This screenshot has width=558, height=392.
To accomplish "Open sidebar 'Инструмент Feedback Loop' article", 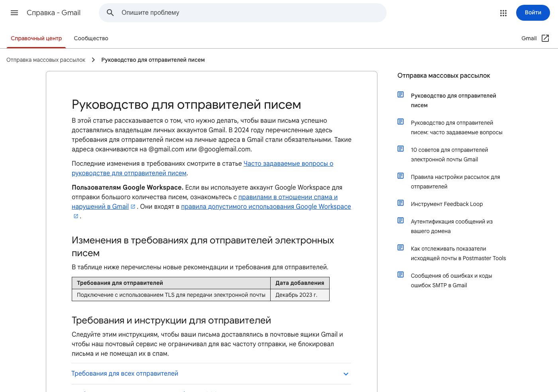I will click(447, 204).
